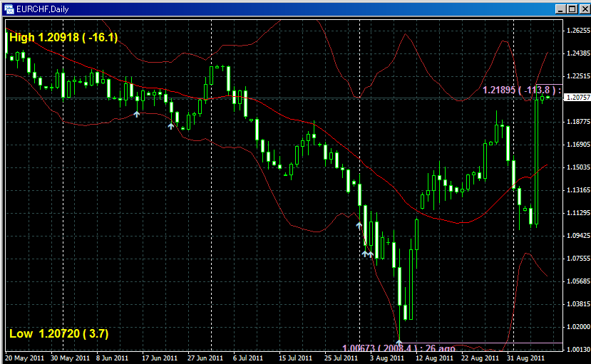Viewport: 591px width, 364px height.
Task: Click the current price tag 1.20757
Action: pos(577,97)
